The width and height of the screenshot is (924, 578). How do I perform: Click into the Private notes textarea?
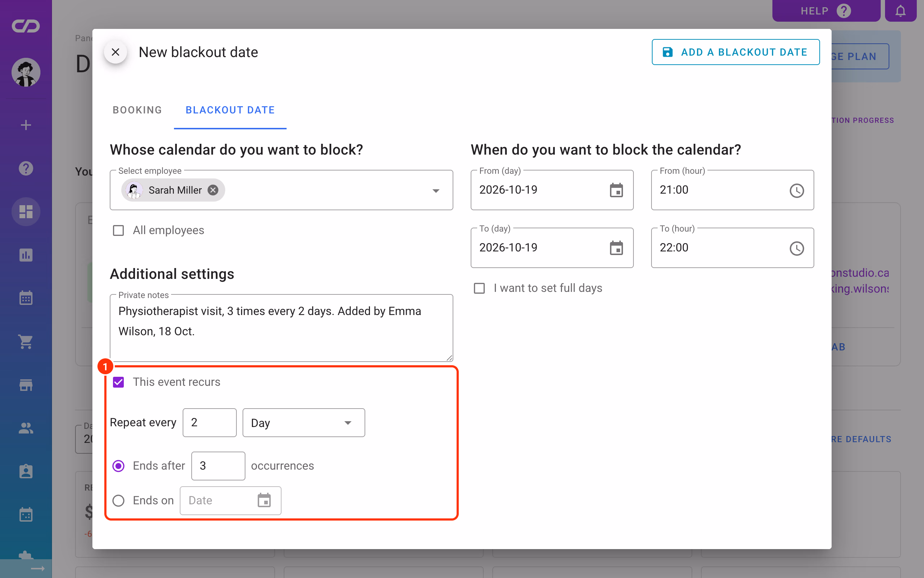[282, 328]
